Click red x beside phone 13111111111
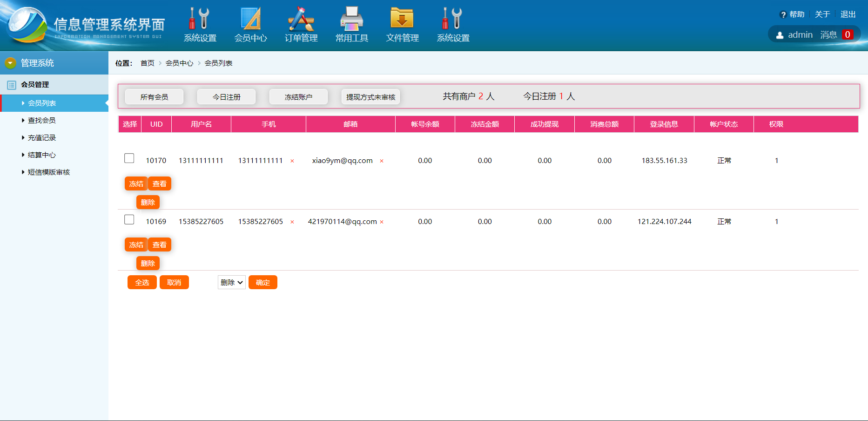 click(x=292, y=161)
